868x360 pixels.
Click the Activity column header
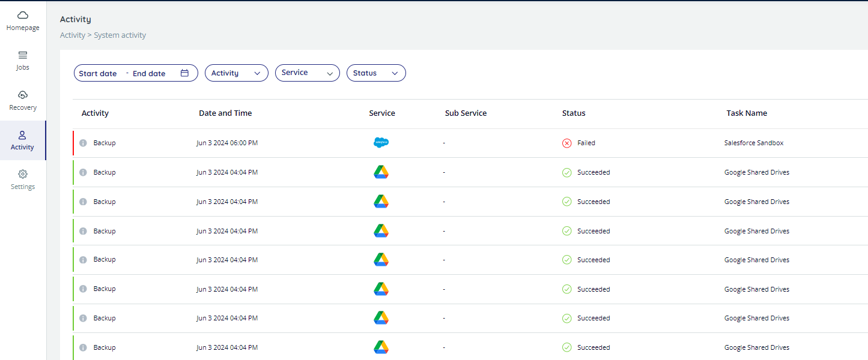(95, 113)
